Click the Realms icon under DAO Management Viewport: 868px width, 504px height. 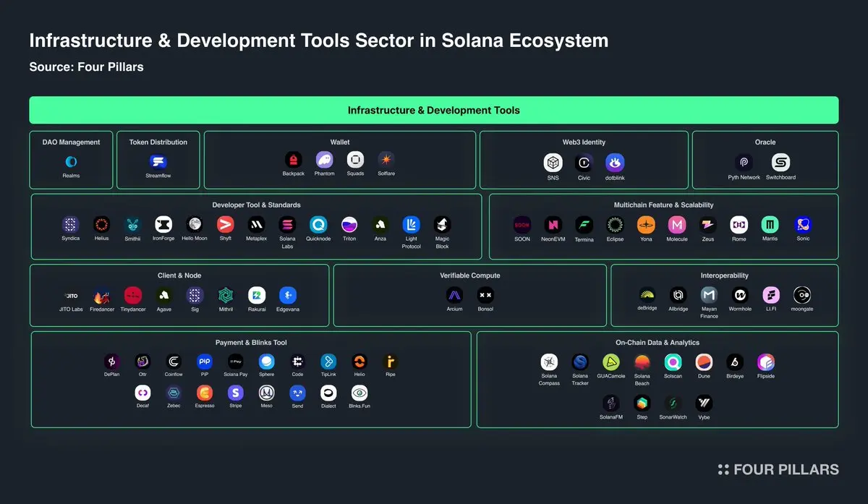click(x=71, y=162)
